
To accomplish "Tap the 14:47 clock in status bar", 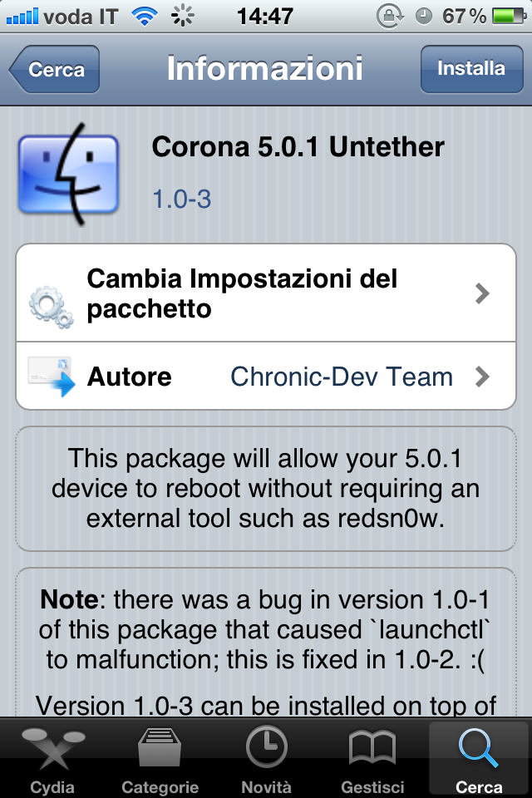I will pos(265,16).
